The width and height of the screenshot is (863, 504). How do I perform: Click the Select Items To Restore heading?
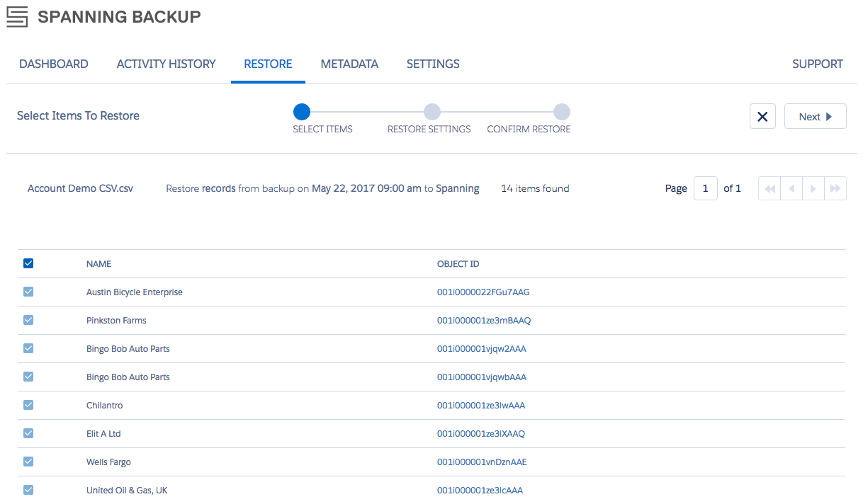(x=78, y=115)
